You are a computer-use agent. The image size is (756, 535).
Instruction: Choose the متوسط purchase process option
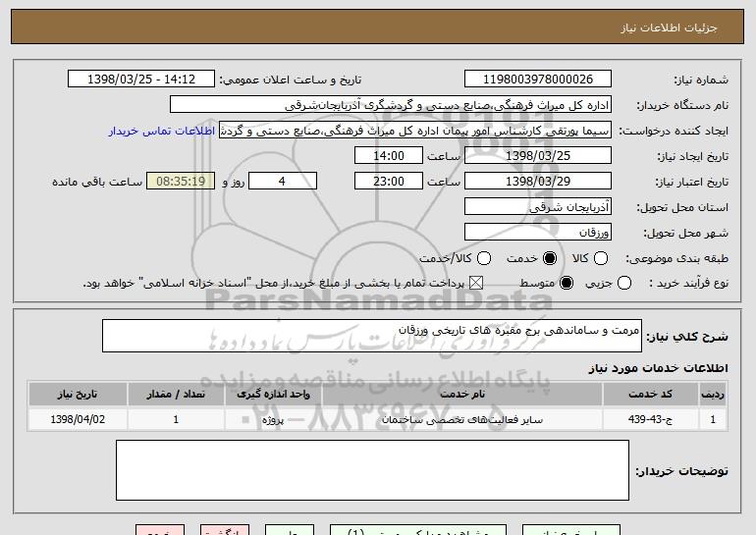[x=567, y=283]
